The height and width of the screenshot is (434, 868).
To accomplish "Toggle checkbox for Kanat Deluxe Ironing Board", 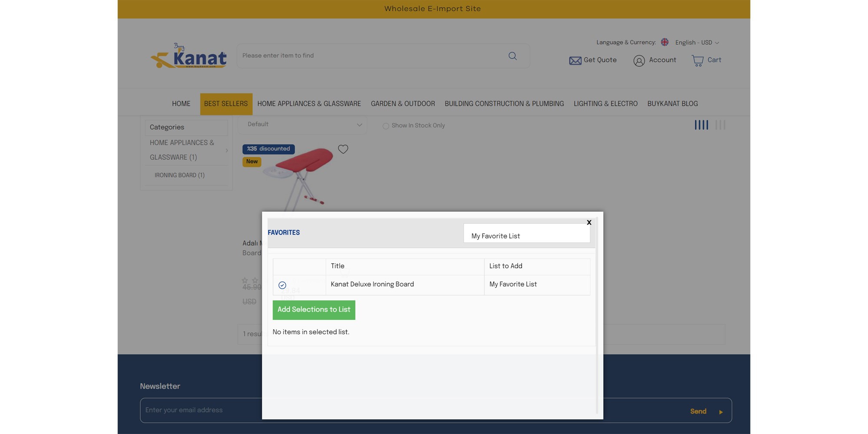I will pyautogui.click(x=282, y=285).
